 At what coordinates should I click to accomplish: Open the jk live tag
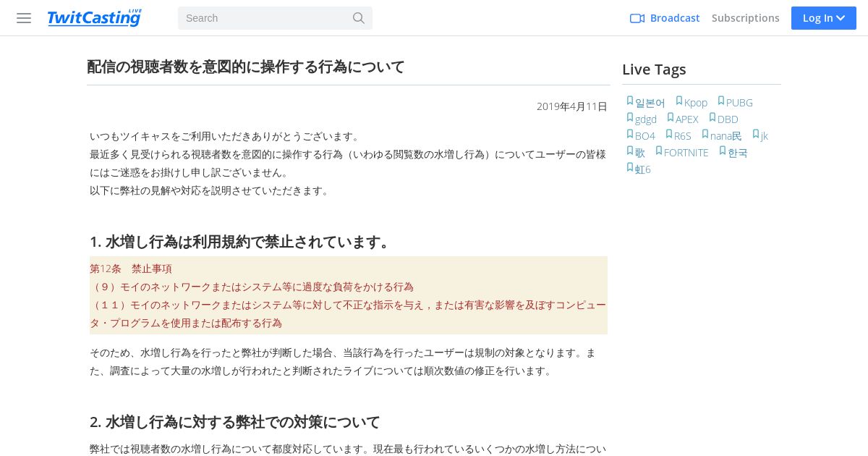coord(765,136)
